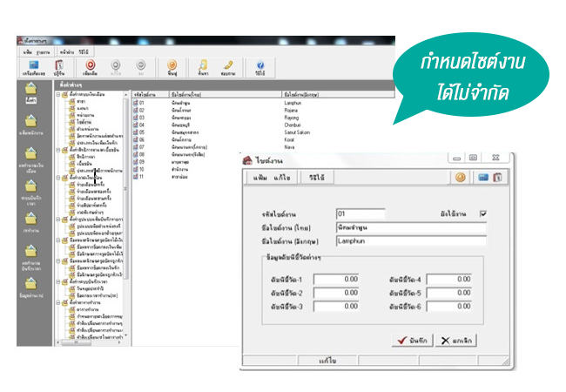
Task: Click the red add-record toolbar icon
Action: click(x=89, y=66)
